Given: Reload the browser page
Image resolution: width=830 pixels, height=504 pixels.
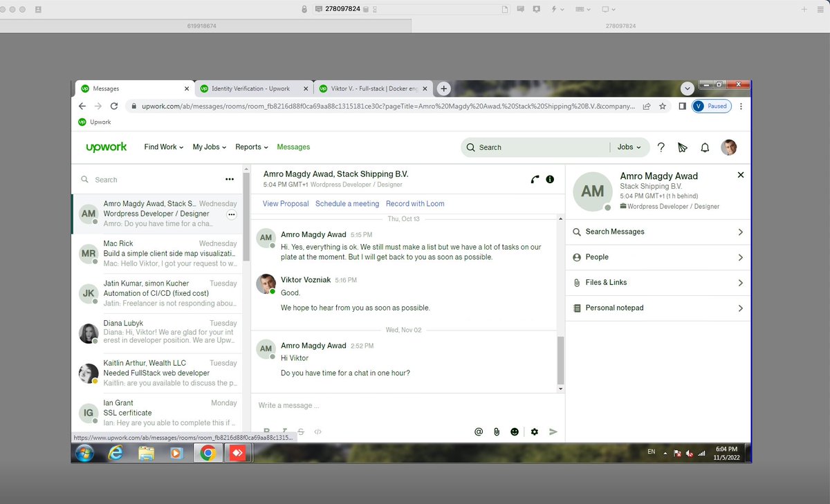Looking at the screenshot, I should 114,106.
